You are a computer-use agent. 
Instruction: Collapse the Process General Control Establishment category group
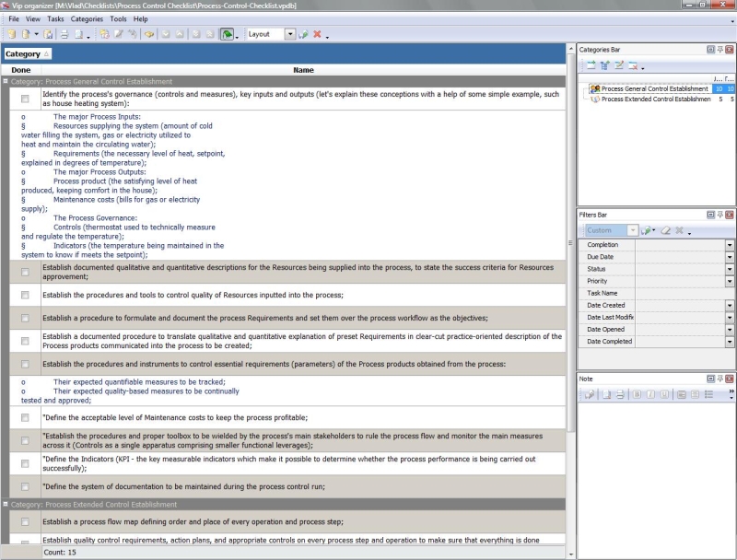6,82
